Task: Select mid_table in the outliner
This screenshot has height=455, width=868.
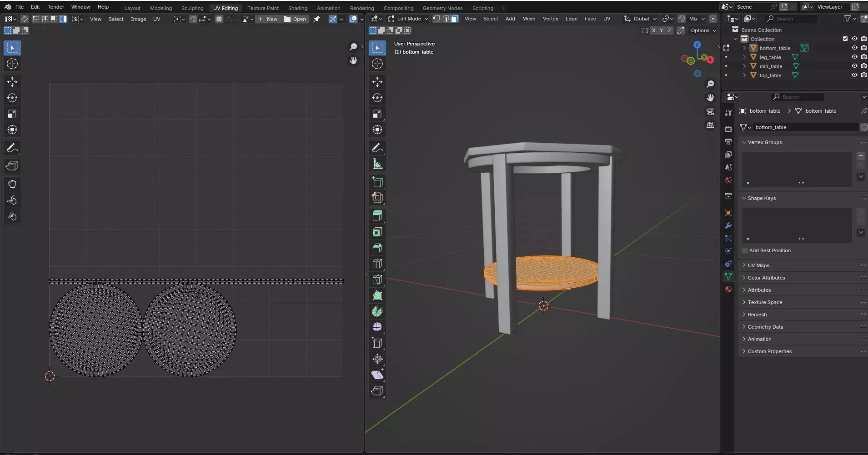Action: click(771, 66)
